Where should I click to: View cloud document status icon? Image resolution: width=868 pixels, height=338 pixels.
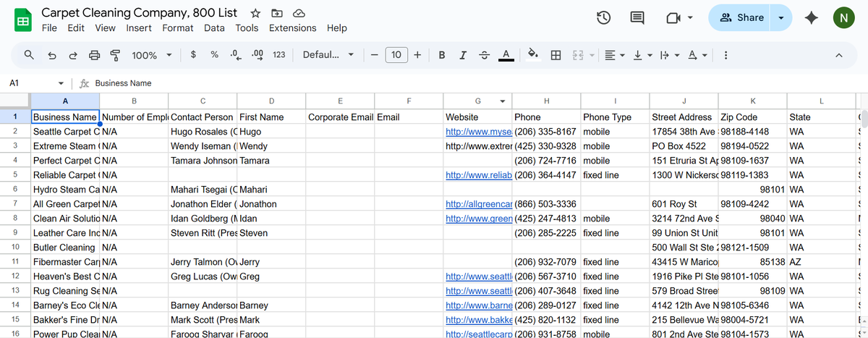tap(298, 14)
